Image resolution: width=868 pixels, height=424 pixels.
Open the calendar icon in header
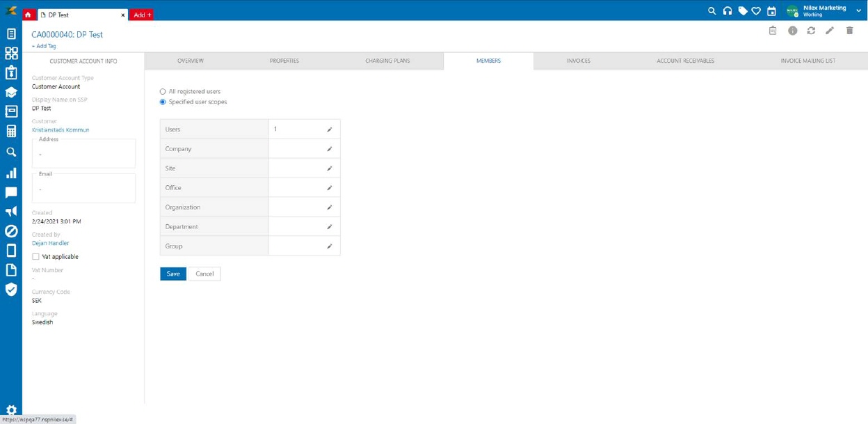771,11
